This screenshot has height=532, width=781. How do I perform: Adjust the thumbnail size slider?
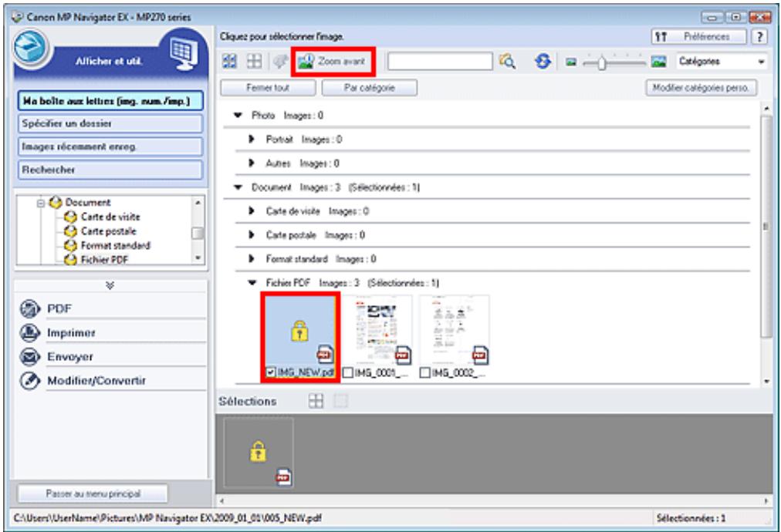click(x=602, y=62)
